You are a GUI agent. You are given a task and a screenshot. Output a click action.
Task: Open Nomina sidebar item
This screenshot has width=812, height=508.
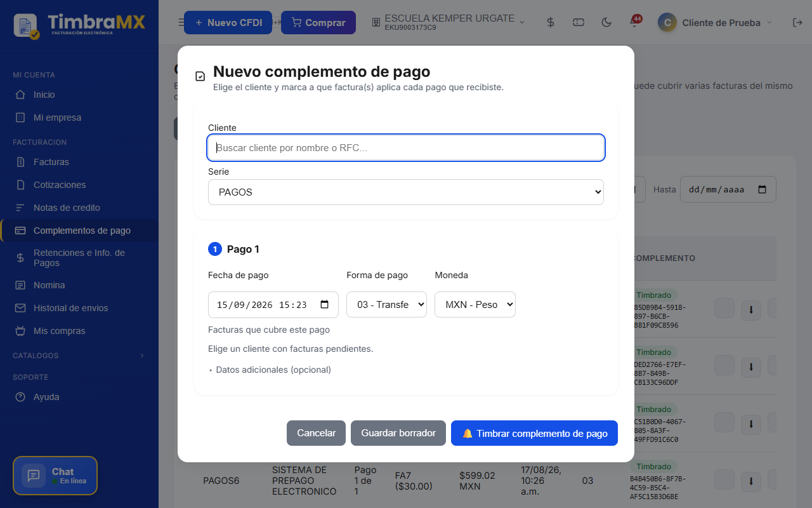[79, 285]
